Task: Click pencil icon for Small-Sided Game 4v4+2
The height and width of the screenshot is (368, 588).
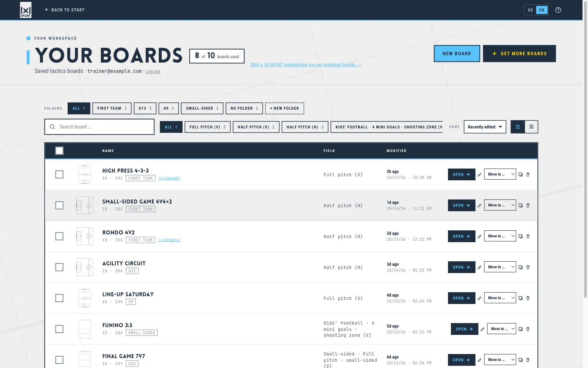Action: pyautogui.click(x=480, y=205)
